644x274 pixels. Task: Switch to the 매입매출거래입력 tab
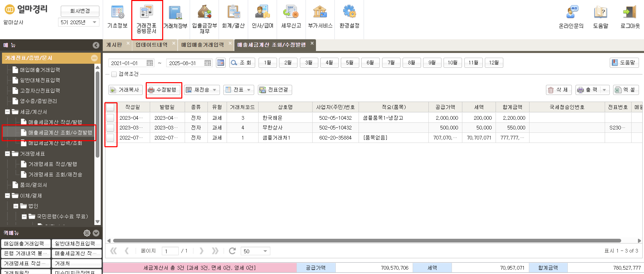(x=202, y=45)
